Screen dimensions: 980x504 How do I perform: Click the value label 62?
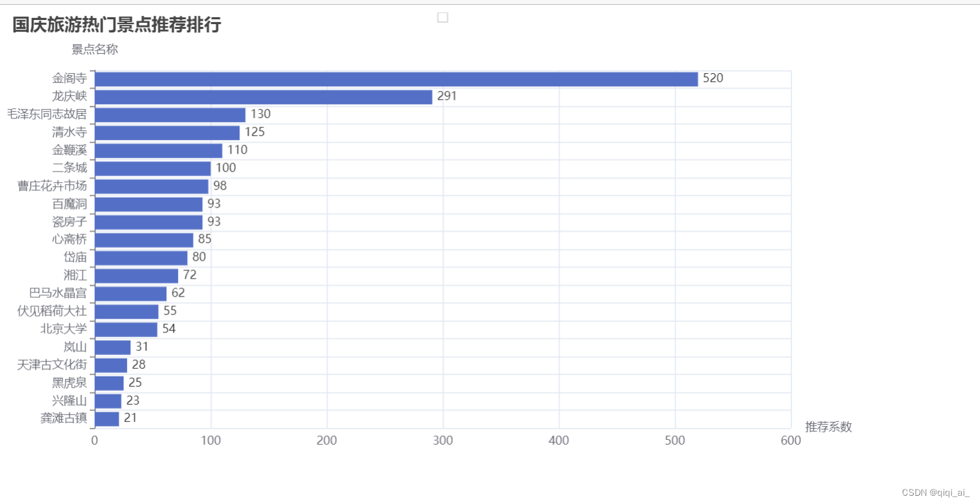tap(178, 294)
